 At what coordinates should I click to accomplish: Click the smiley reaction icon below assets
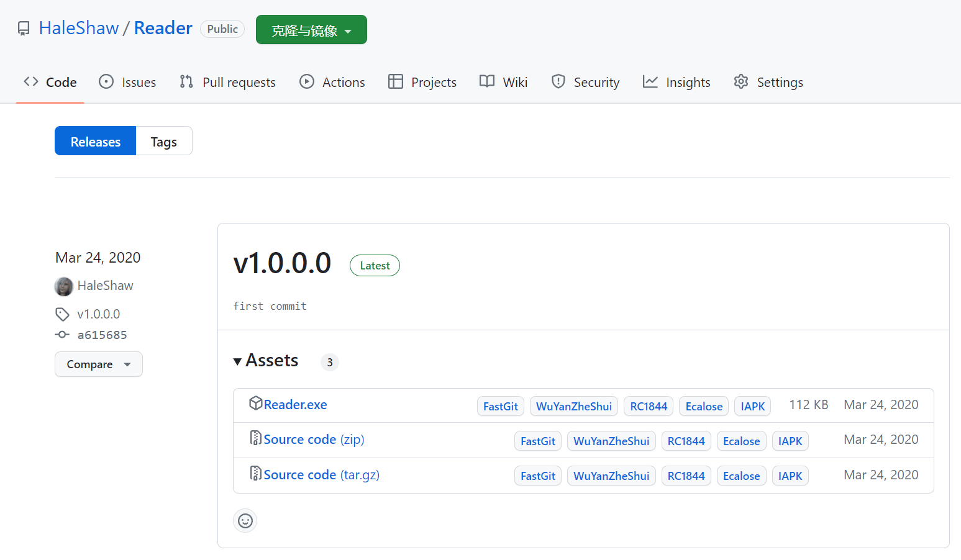(245, 520)
